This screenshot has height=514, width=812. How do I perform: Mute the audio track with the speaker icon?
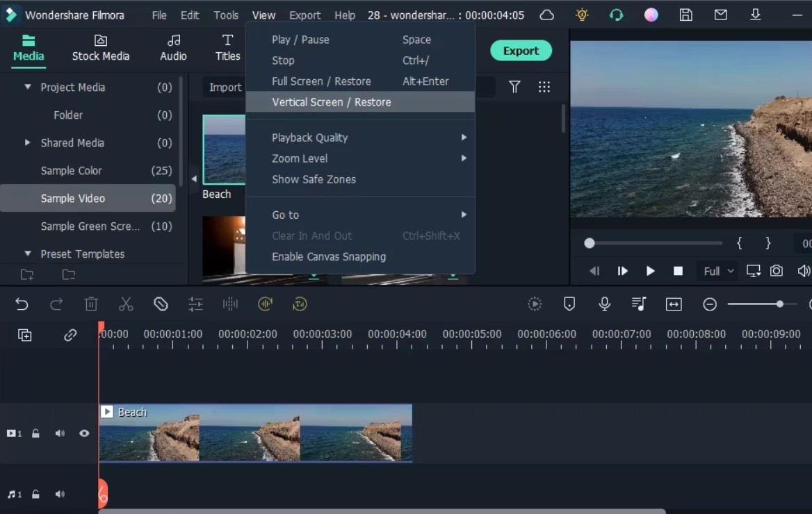click(60, 494)
